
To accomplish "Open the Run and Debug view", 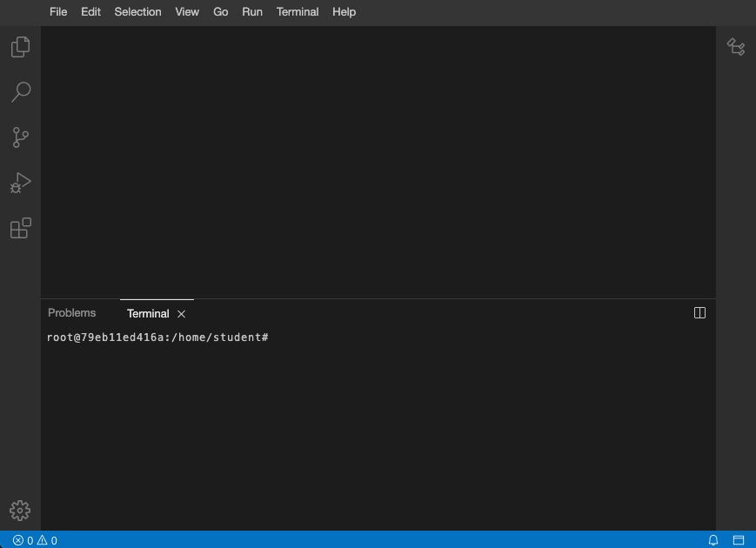I will click(x=19, y=183).
